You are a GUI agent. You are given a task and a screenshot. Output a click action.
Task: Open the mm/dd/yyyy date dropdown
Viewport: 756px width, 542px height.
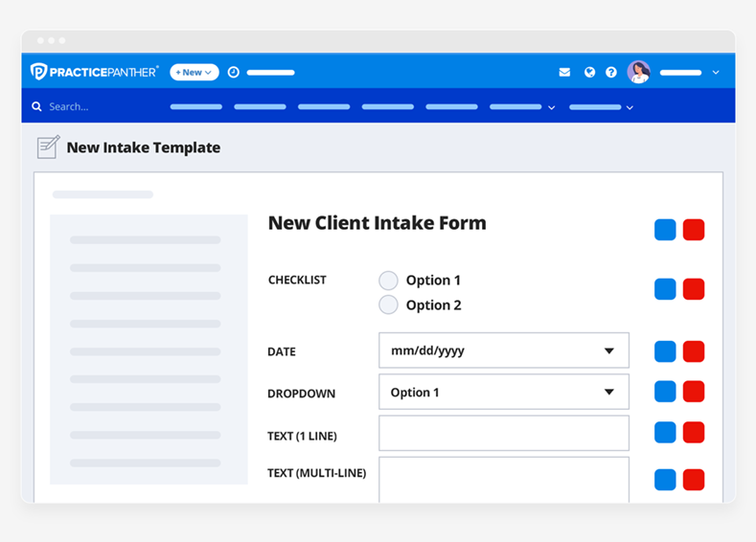[504, 350]
